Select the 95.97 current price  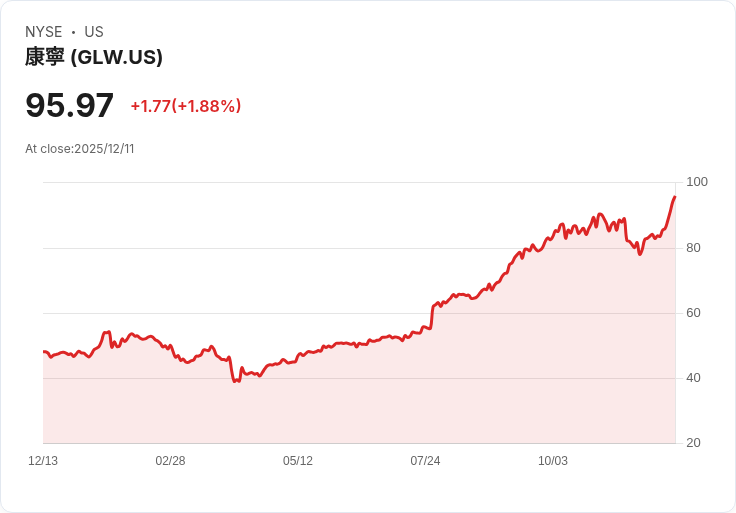[69, 105]
